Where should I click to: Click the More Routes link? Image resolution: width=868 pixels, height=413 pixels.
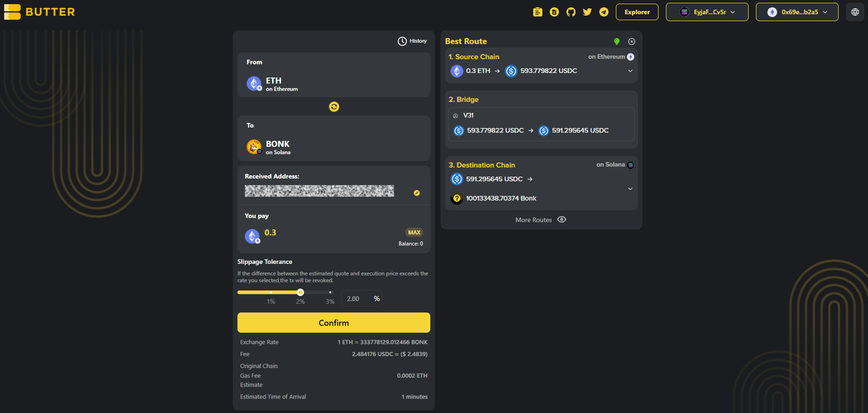point(533,220)
